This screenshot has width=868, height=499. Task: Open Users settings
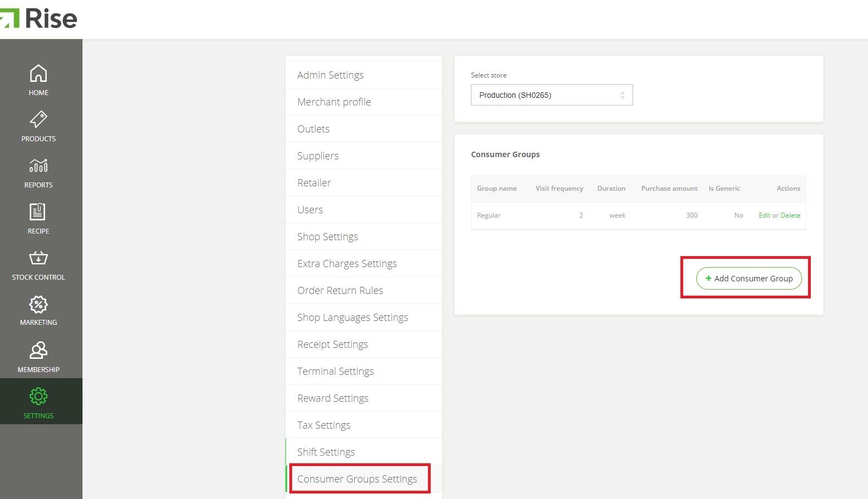364,209
